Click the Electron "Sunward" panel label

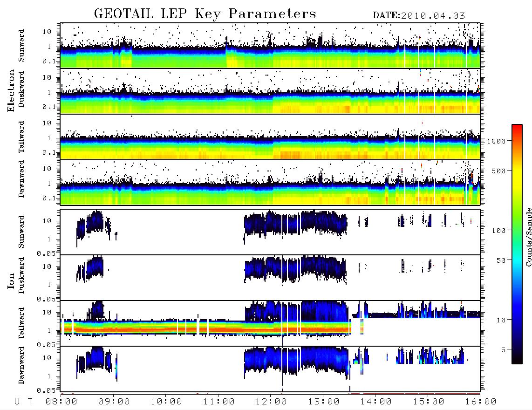21,46
